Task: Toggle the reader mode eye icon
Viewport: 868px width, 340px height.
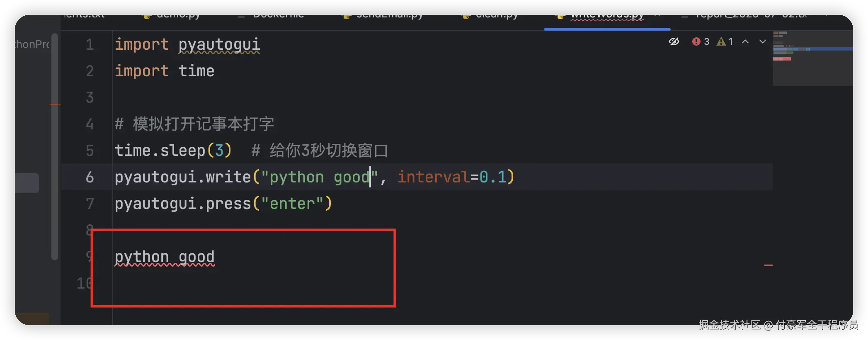Action: pos(674,41)
